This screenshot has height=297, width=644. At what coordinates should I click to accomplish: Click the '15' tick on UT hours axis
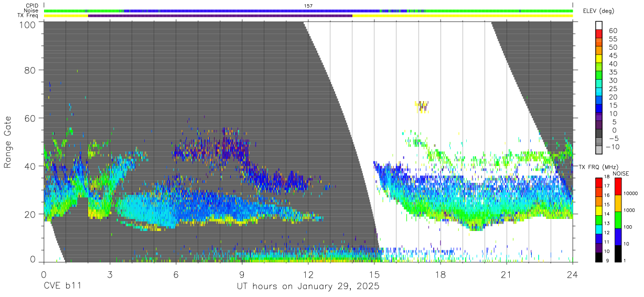click(x=374, y=274)
